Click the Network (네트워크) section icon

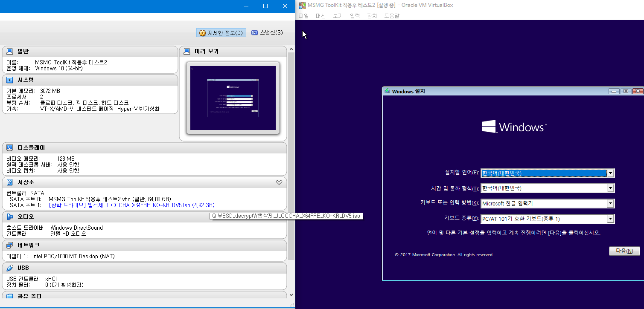pos(9,245)
